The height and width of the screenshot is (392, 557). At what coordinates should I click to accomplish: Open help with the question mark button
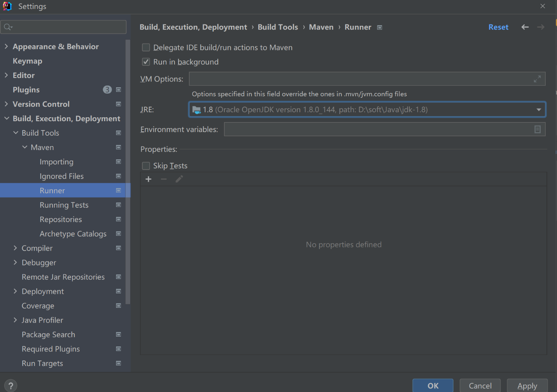click(x=11, y=386)
